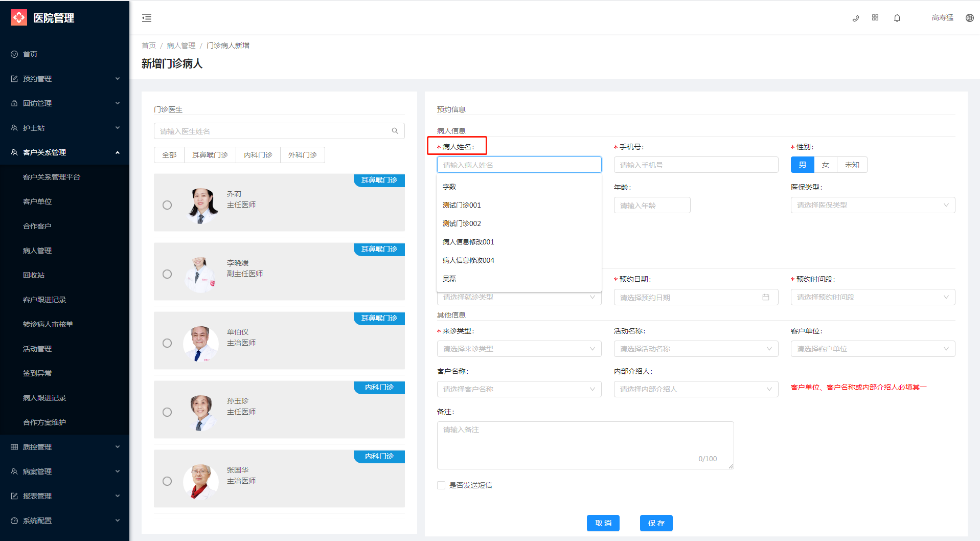Filter doctors by 耳鼻喉门诊 tab
Image resolution: width=980 pixels, height=541 pixels.
point(210,155)
